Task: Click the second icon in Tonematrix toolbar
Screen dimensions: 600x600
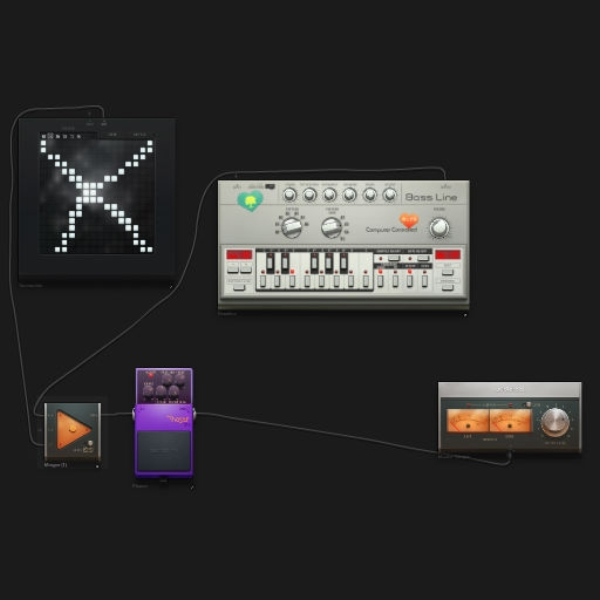Action: pyautogui.click(x=50, y=136)
